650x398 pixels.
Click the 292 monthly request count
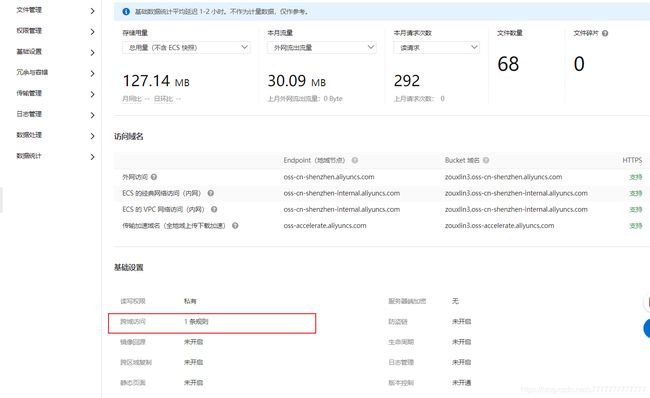[407, 80]
